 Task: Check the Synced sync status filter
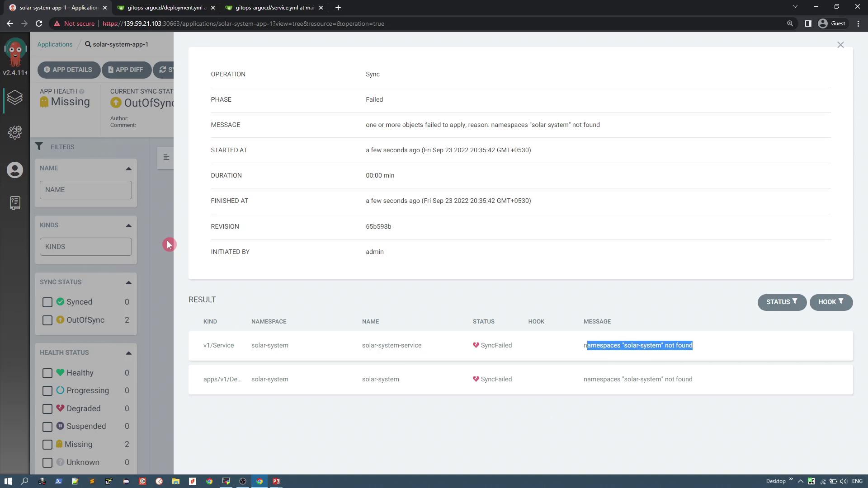tap(47, 302)
